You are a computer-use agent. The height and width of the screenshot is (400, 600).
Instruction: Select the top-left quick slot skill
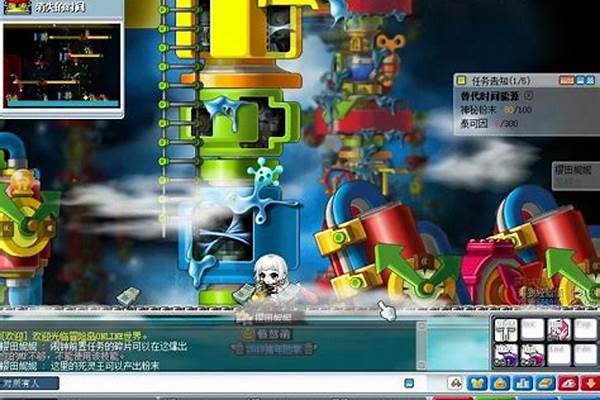(505, 329)
